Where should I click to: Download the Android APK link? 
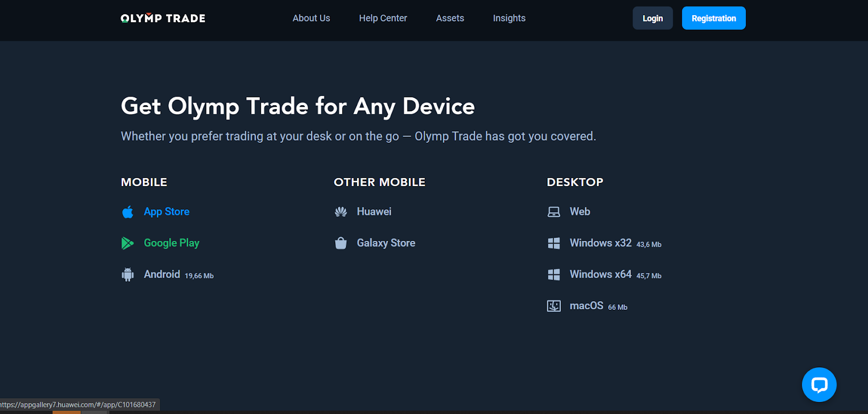(162, 275)
